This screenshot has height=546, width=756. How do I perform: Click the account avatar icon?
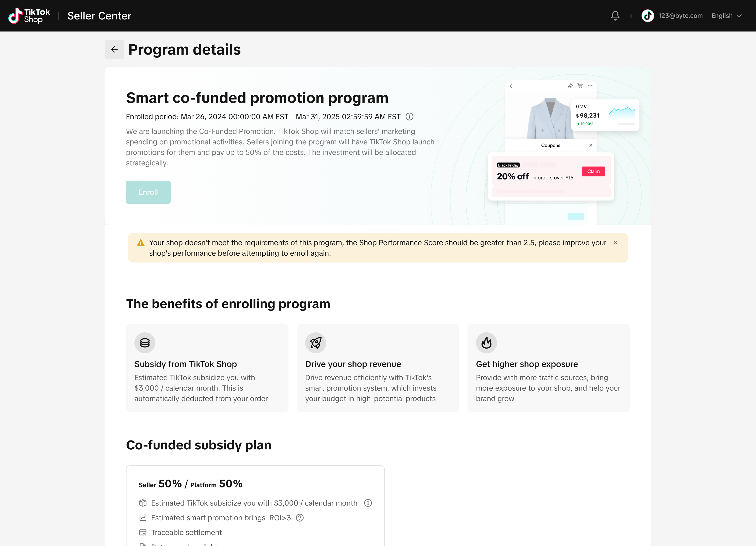pos(647,16)
